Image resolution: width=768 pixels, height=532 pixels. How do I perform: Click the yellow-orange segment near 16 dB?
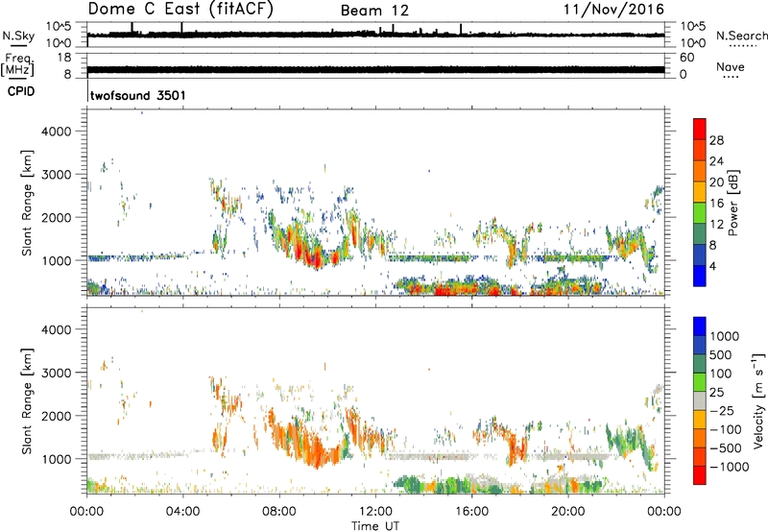(700, 192)
